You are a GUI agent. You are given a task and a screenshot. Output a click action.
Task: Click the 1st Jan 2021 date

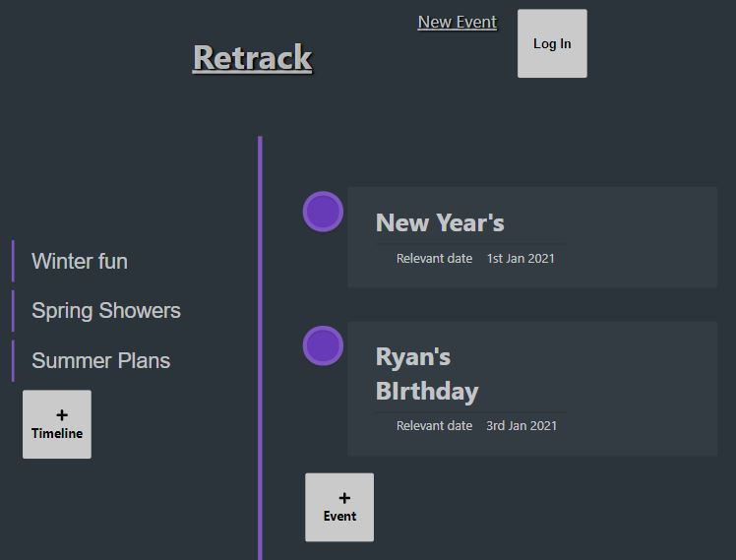point(521,258)
